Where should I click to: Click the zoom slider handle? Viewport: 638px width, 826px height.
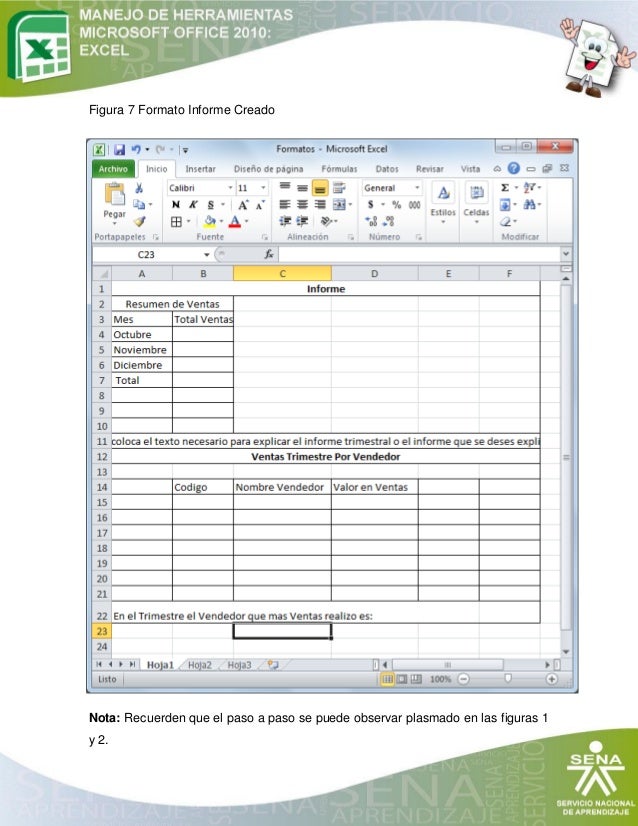pos(507,678)
